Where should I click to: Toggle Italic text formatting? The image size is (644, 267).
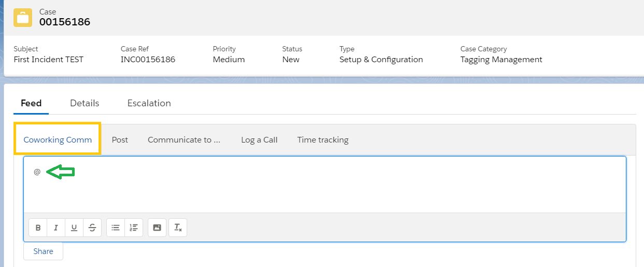(x=56, y=228)
